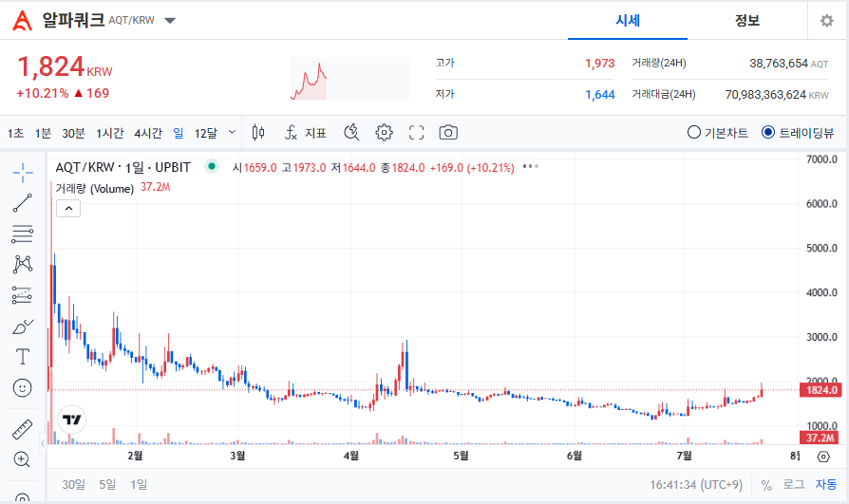Image resolution: width=849 pixels, height=504 pixels.
Task: Select the 4시간 interval
Action: point(148,133)
